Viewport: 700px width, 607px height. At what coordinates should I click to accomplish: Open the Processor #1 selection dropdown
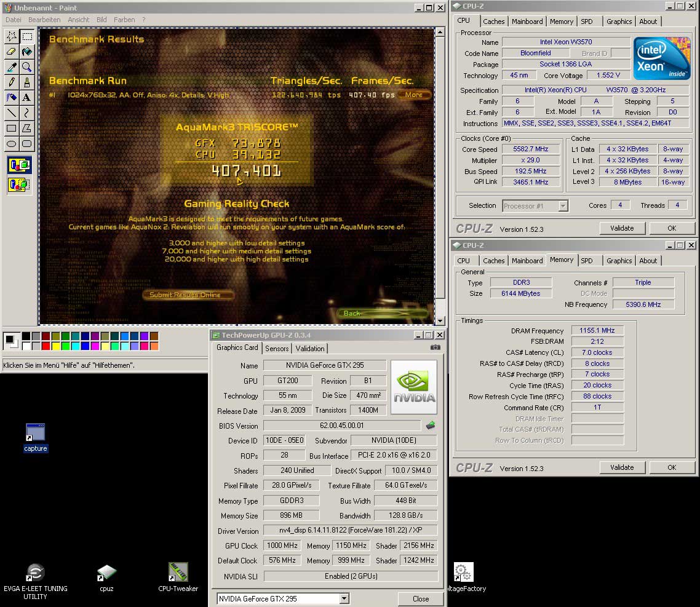click(563, 206)
